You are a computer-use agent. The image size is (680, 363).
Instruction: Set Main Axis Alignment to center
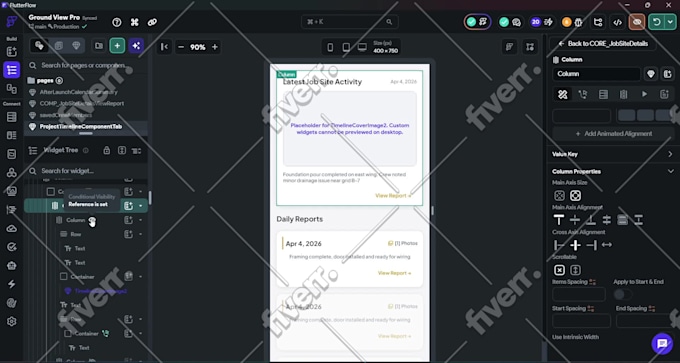click(575, 220)
